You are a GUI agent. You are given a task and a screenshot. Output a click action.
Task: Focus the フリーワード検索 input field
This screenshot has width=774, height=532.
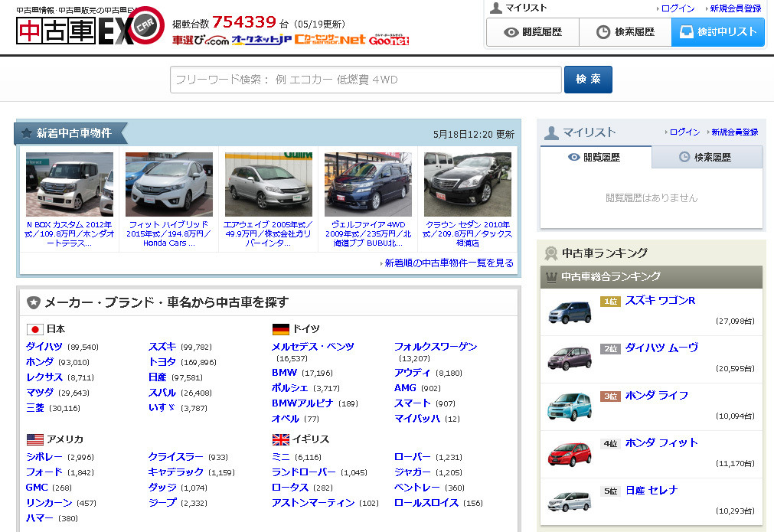[x=366, y=80]
